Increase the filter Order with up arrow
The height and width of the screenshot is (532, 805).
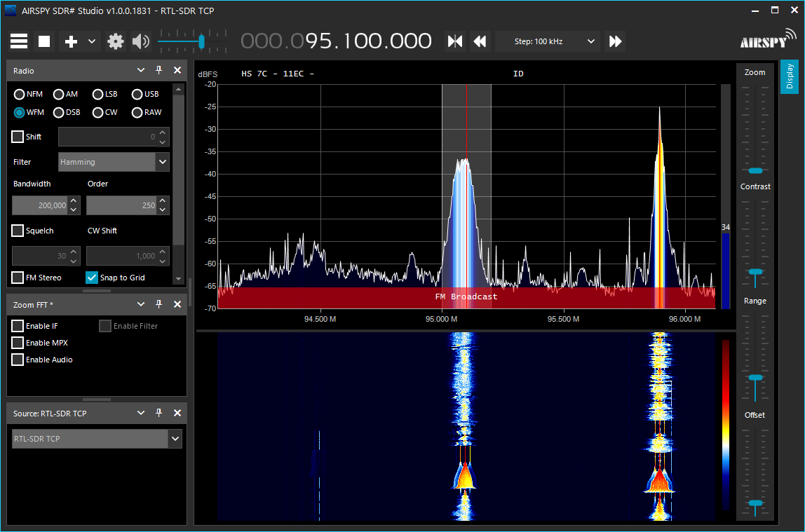163,200
